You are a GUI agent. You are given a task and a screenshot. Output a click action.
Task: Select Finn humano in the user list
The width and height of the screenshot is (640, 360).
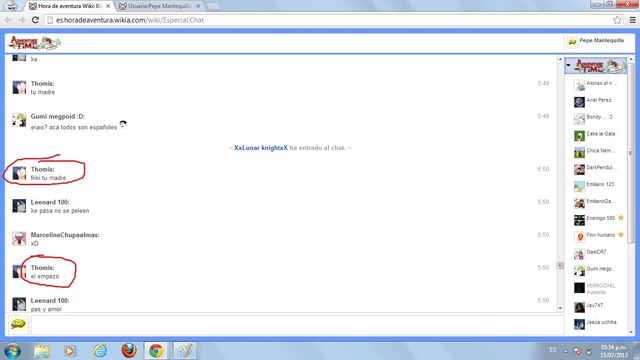coord(599,236)
